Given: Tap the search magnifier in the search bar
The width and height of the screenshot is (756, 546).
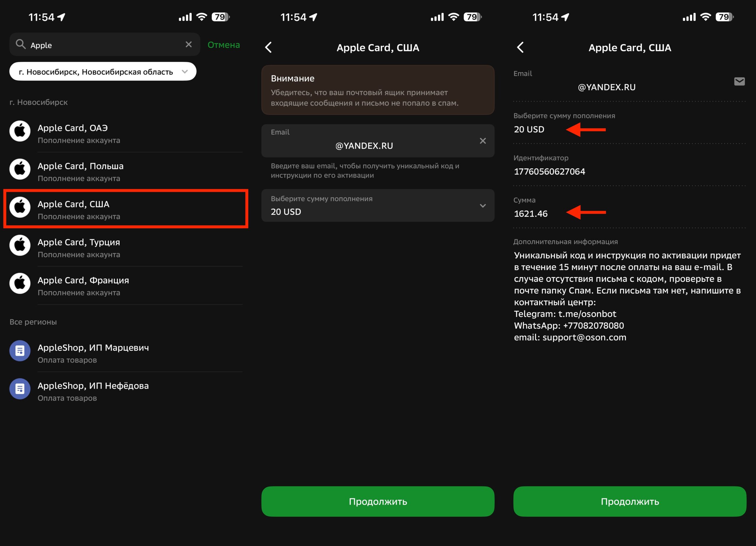Looking at the screenshot, I should [x=21, y=44].
